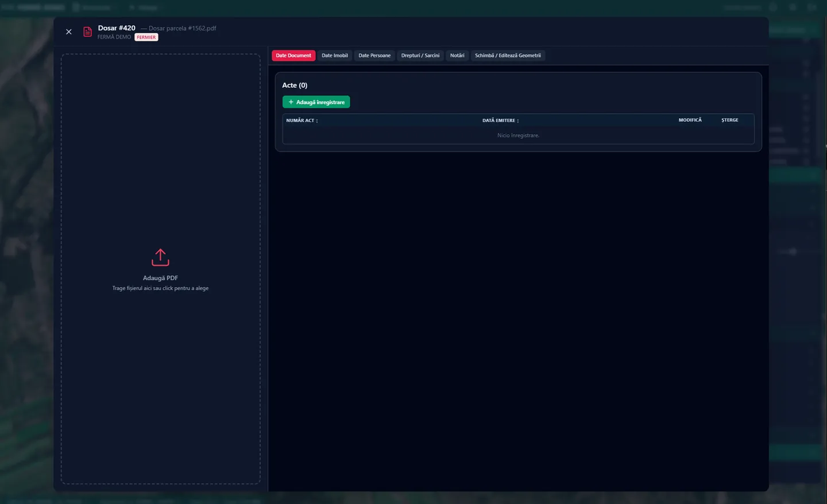Click the Dosar #420 title
The height and width of the screenshot is (504, 827).
(x=117, y=28)
